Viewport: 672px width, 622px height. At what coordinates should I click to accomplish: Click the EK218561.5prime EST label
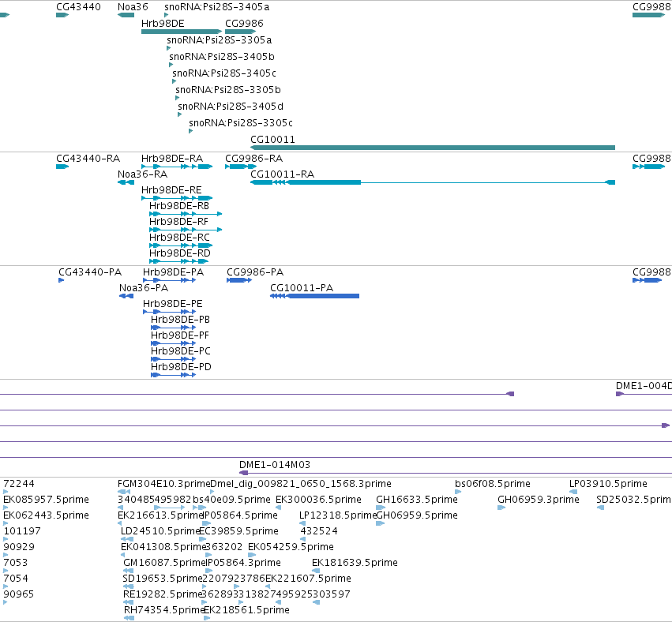tap(247, 610)
